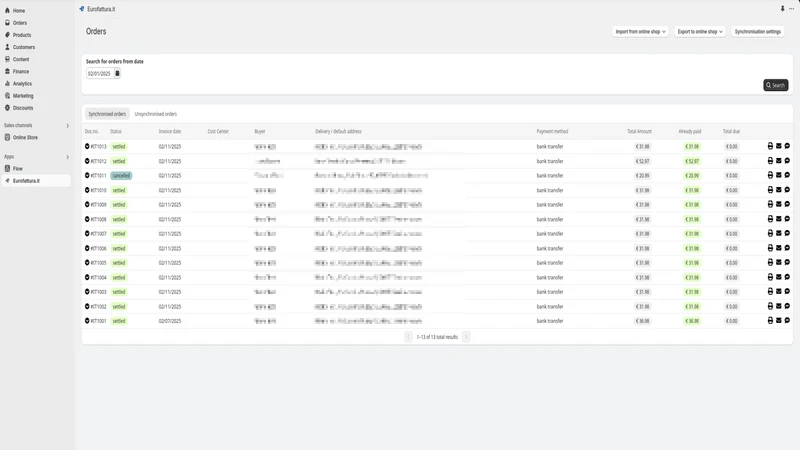Screen dimensions: 800x450
Task: Print order #IT1012
Action: click(x=770, y=161)
